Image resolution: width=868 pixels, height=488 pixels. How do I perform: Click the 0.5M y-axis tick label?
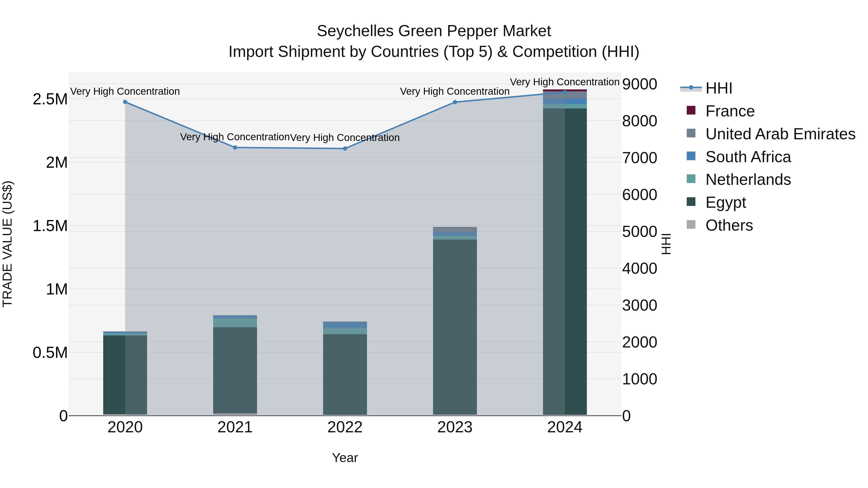(x=50, y=353)
